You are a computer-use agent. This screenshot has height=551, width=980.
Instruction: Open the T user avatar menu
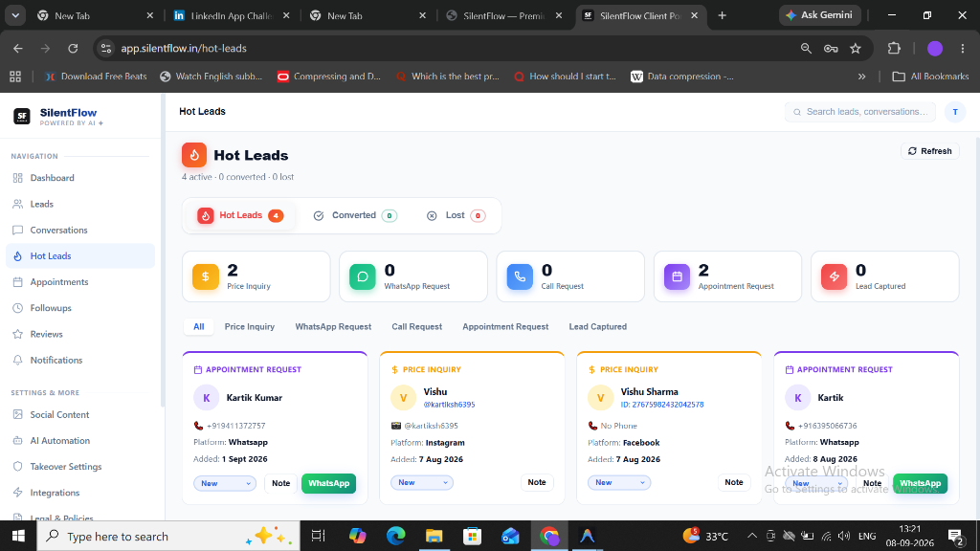click(x=955, y=112)
